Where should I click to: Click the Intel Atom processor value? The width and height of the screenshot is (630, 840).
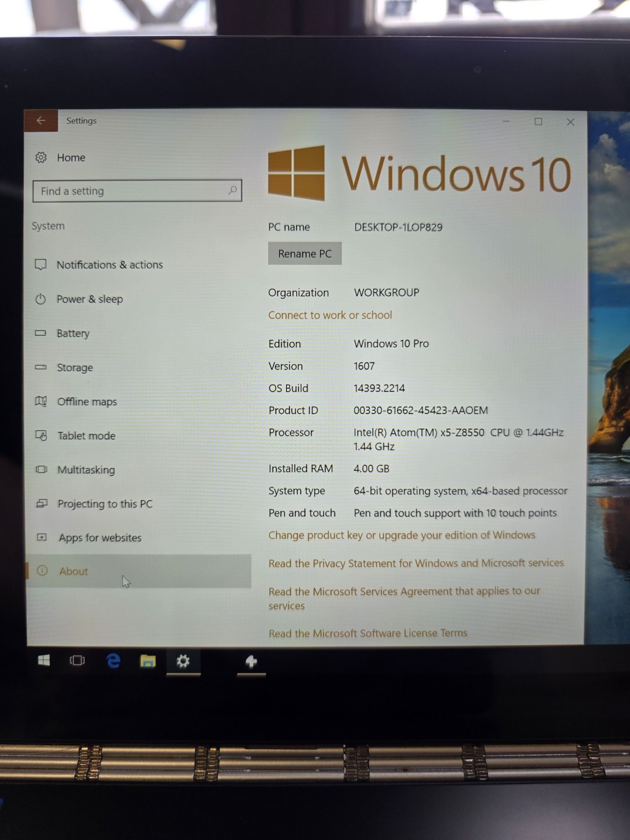[459, 439]
